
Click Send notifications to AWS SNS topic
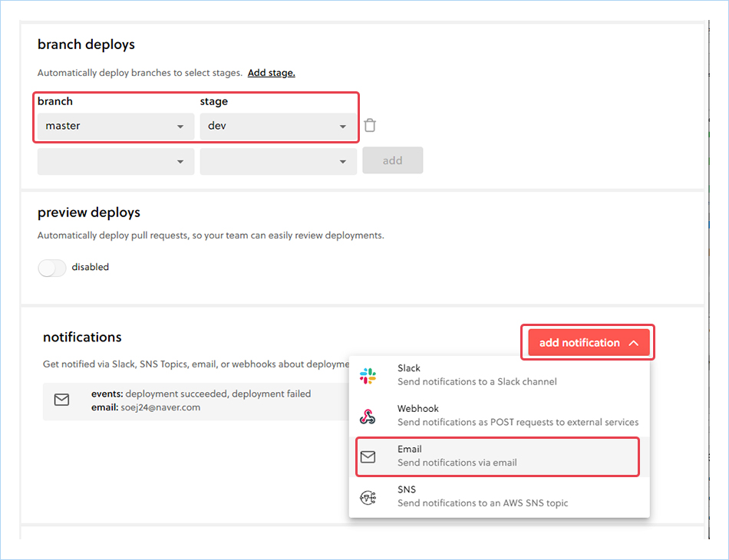[x=483, y=503]
